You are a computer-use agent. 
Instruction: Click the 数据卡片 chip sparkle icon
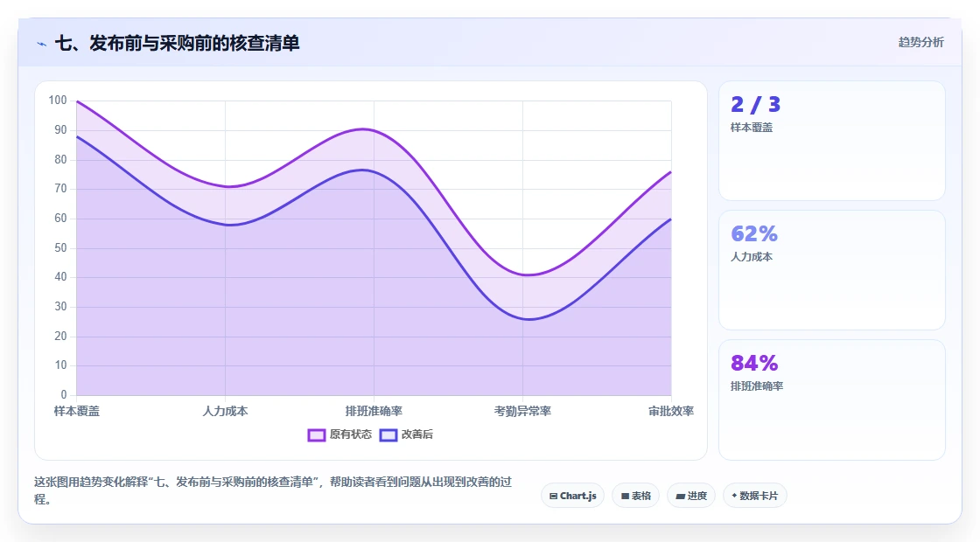point(734,496)
